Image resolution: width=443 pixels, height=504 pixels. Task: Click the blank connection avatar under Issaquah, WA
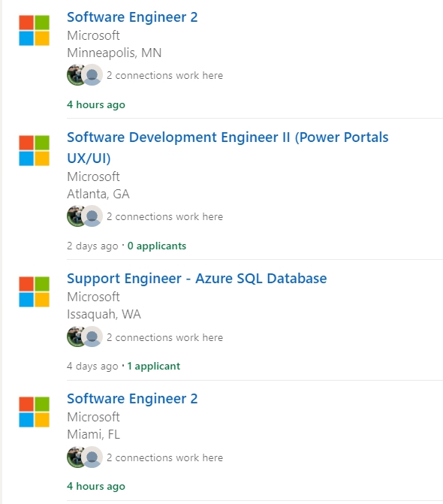click(x=92, y=337)
